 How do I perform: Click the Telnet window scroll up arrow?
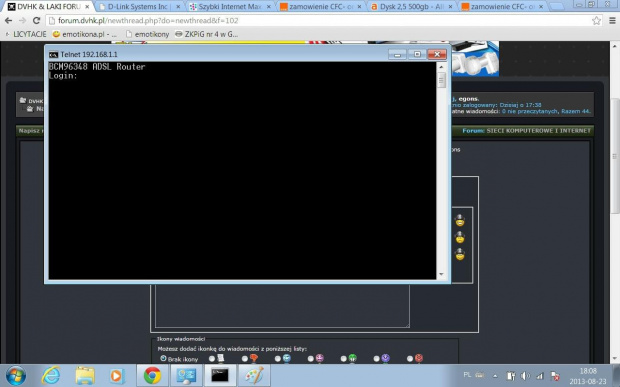tap(441, 67)
